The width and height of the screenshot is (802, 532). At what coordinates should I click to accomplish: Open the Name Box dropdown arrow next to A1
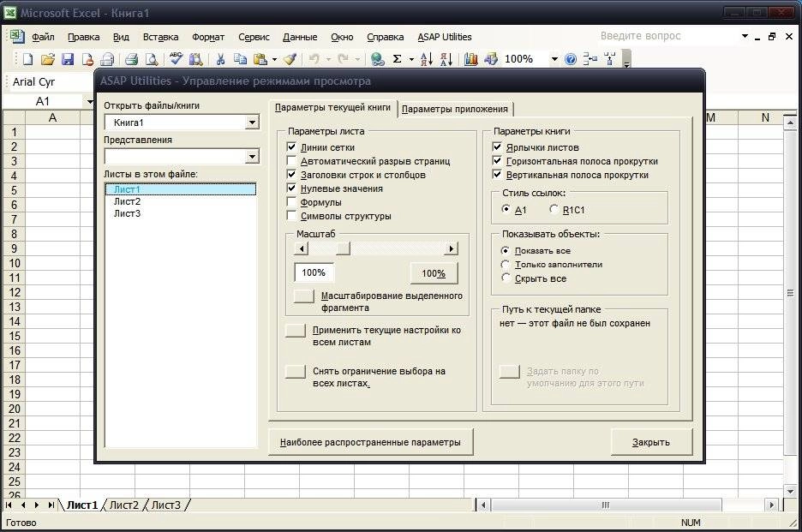point(90,101)
